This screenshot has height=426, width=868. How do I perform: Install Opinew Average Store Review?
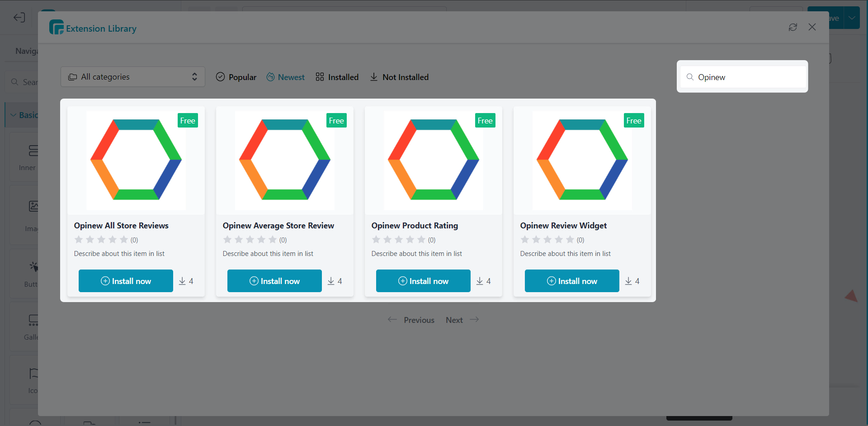(274, 281)
